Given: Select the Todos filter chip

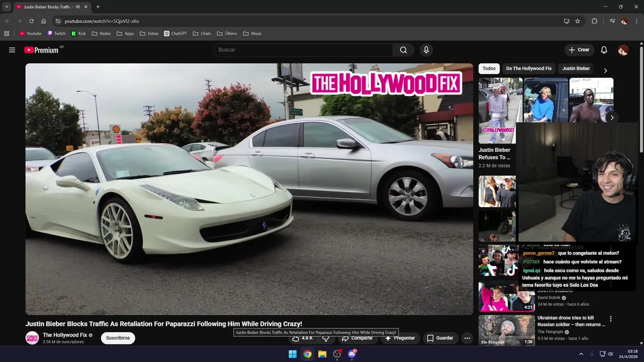Looking at the screenshot, I should (489, 68).
